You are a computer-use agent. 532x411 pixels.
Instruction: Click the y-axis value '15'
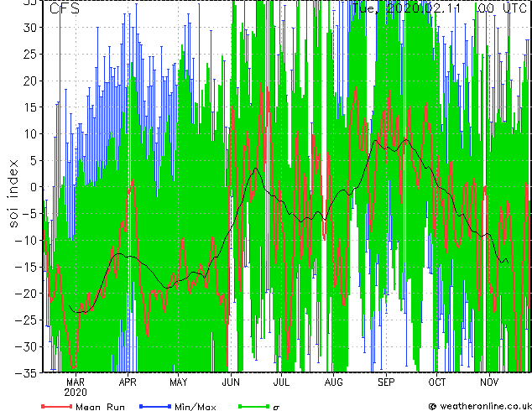click(x=29, y=107)
